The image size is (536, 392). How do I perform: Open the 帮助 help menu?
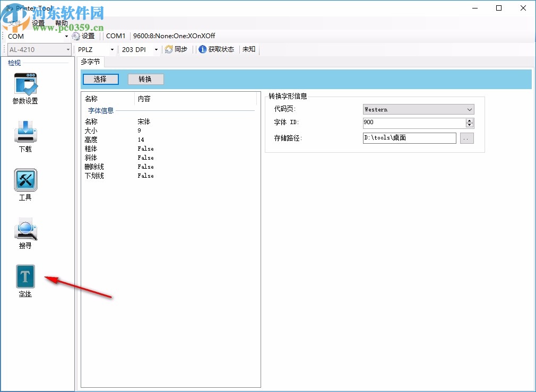[x=61, y=23]
